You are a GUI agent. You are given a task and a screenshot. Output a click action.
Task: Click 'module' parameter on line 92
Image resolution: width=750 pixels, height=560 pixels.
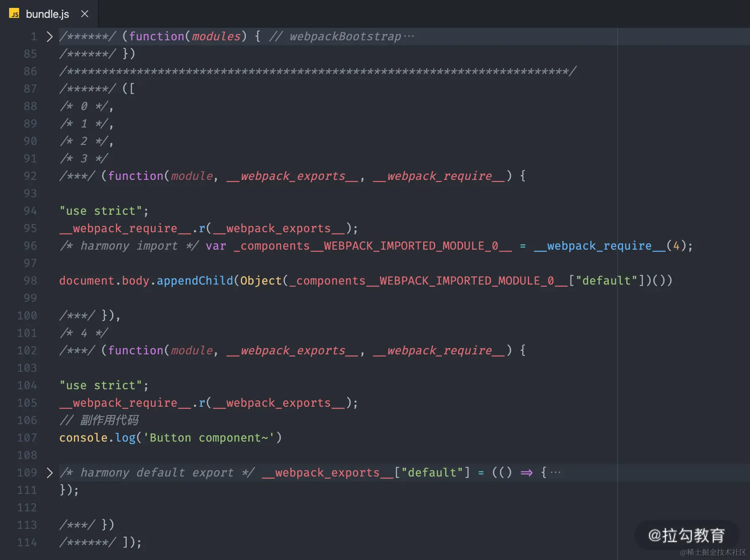pyautogui.click(x=192, y=176)
